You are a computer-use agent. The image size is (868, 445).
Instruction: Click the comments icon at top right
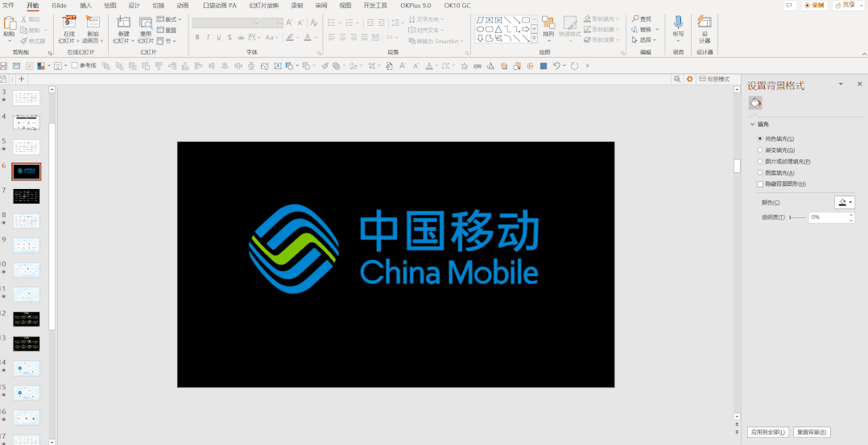(788, 5)
